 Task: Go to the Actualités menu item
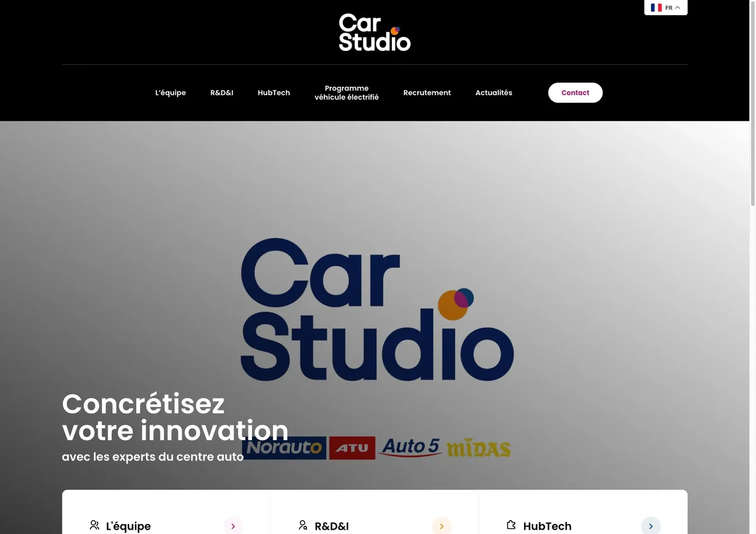[494, 93]
